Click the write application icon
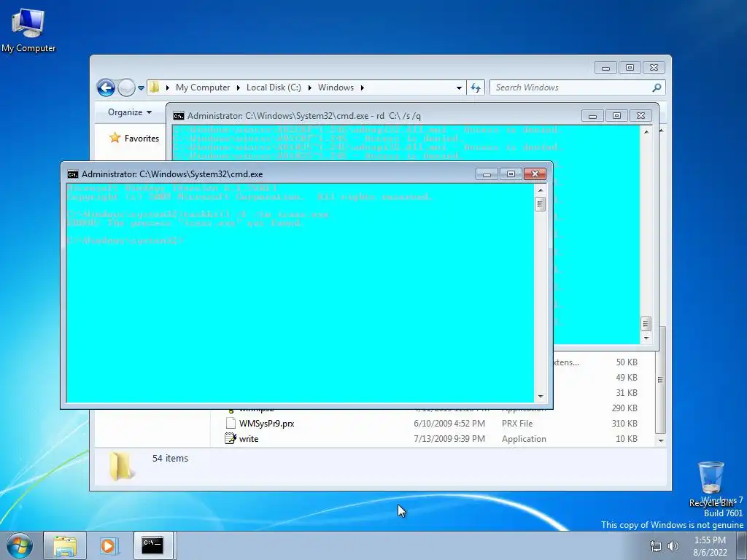This screenshot has height=560, width=747. 231,438
